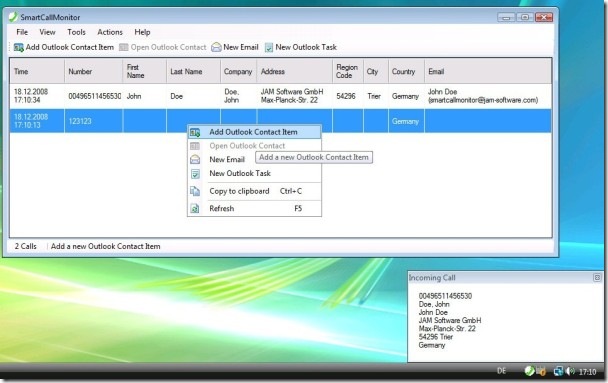Choose Copy to clipboard in context menu
The image size is (608, 383).
click(254, 191)
